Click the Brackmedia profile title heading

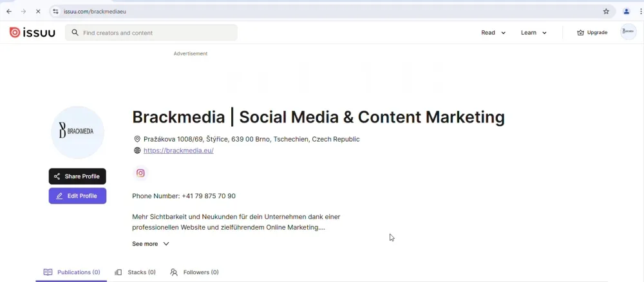pyautogui.click(x=318, y=117)
